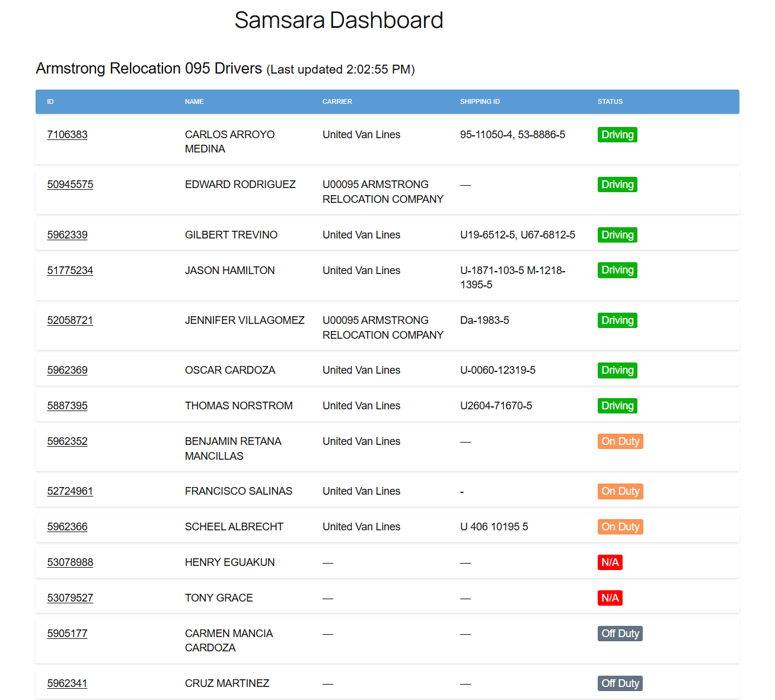Select shipping ID U-0060-12319-5
Screen dimensions: 775x700
[x=497, y=370]
